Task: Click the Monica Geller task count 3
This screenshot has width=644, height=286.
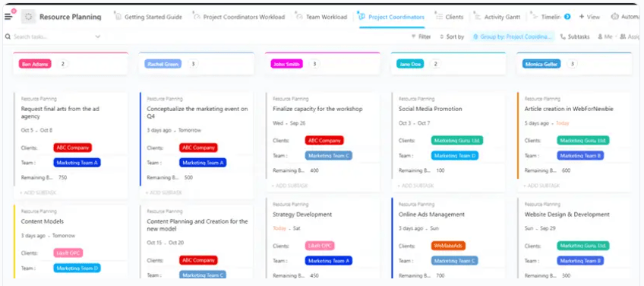Action: pyautogui.click(x=572, y=64)
